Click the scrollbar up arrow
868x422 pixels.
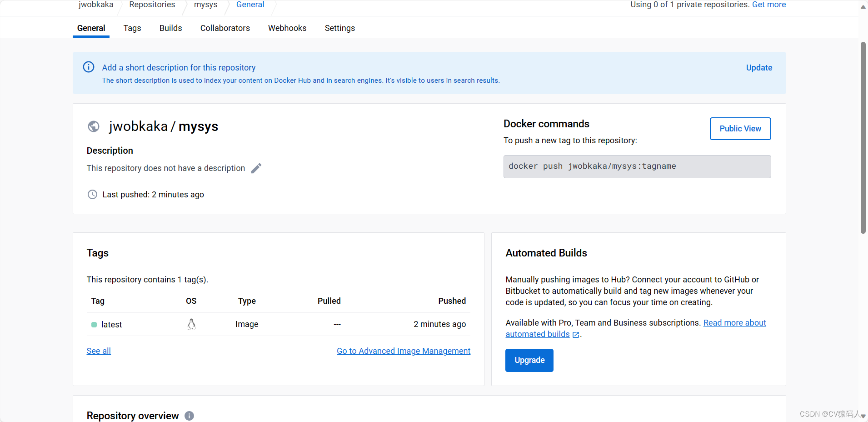tap(863, 7)
